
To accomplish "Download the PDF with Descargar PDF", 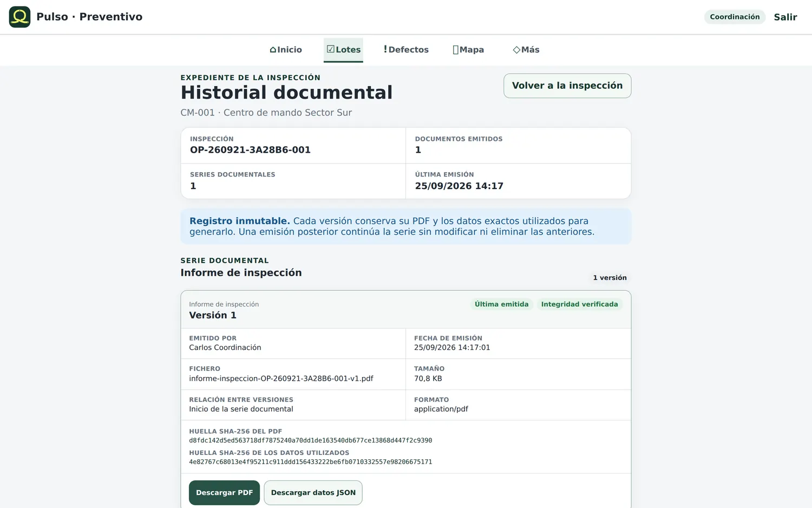I will pyautogui.click(x=224, y=493).
